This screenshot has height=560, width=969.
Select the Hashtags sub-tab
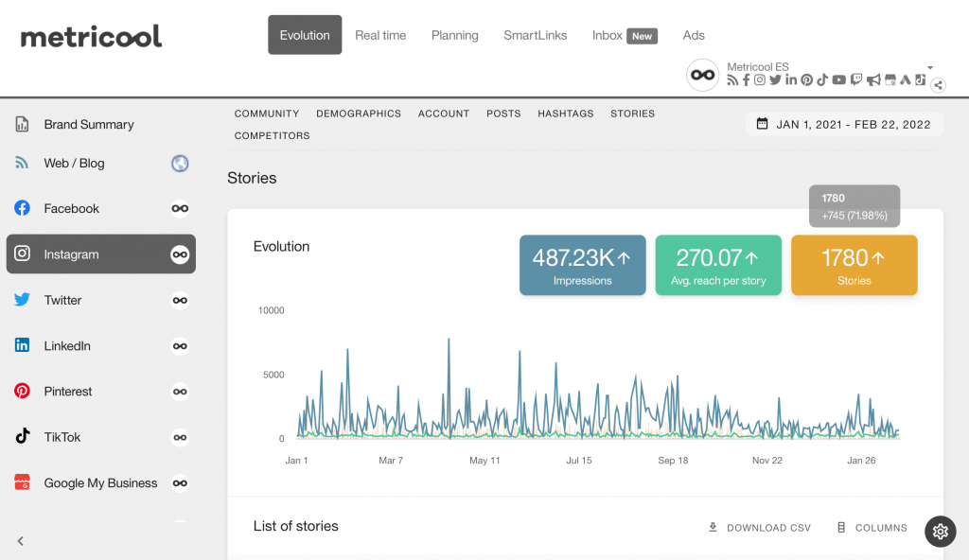point(566,114)
